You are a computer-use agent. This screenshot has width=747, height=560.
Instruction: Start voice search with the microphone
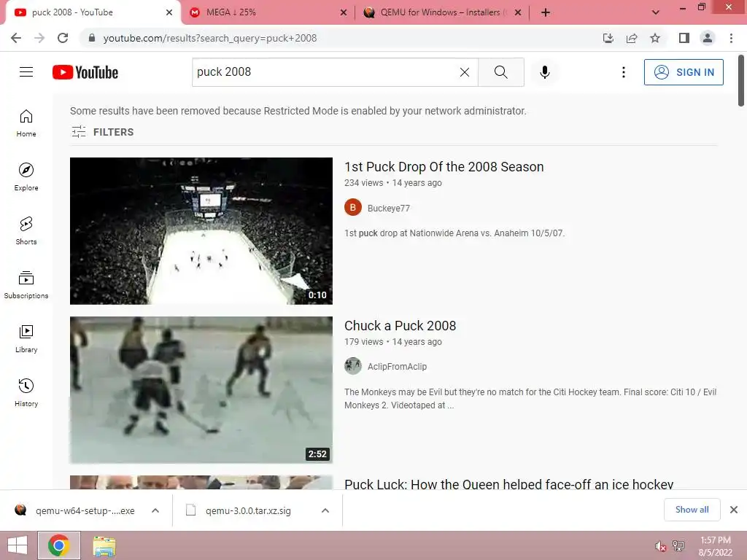544,72
